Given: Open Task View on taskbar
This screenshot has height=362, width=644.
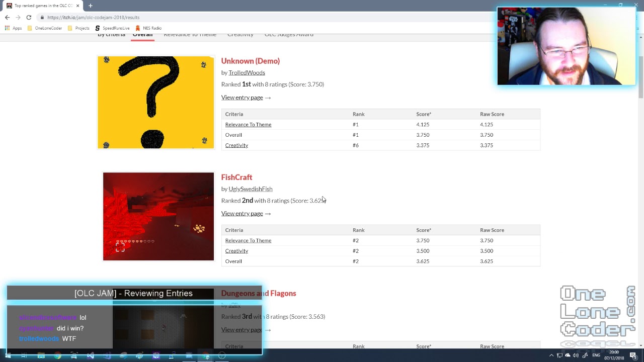Looking at the screenshot, I should [x=24, y=356].
